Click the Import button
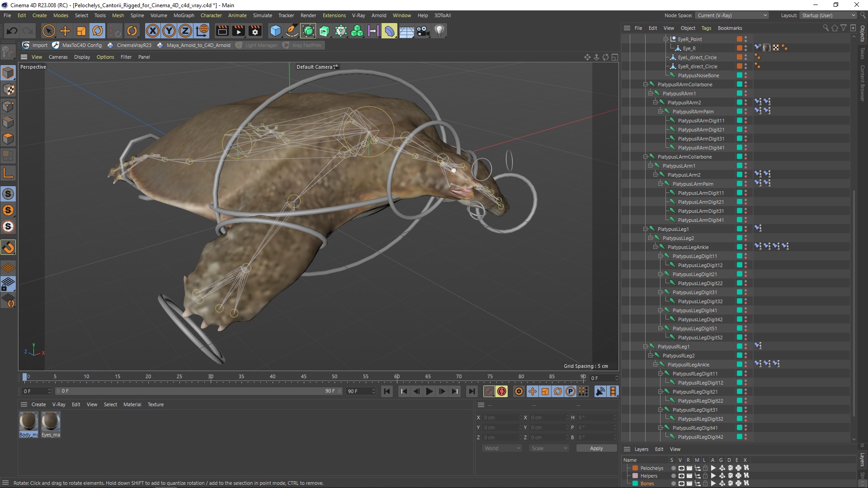 pyautogui.click(x=35, y=45)
